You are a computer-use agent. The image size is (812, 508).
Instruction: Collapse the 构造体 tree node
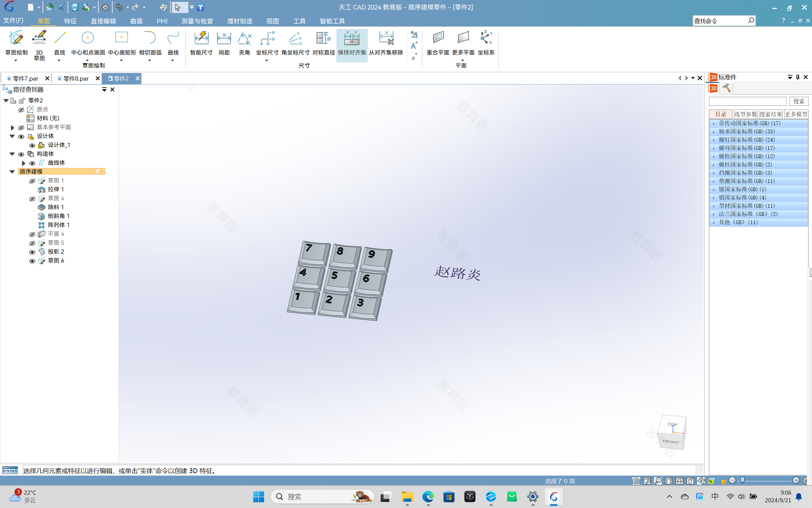click(x=12, y=154)
